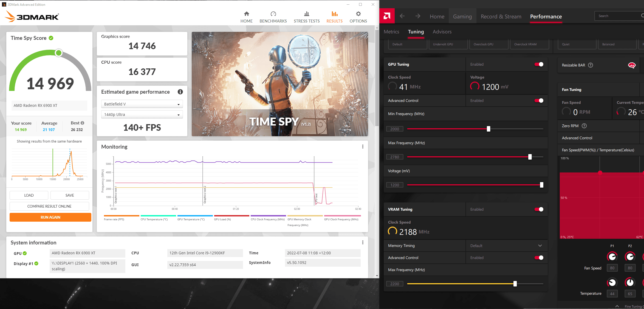This screenshot has height=309, width=644.
Task: Click the SAVE button
Action: [x=70, y=195]
